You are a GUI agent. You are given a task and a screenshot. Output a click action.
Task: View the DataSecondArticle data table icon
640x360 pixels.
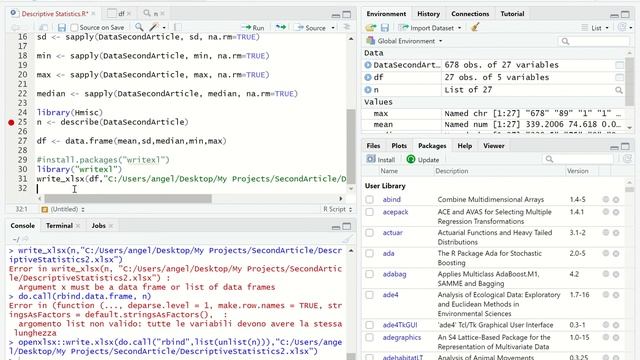[x=619, y=65]
